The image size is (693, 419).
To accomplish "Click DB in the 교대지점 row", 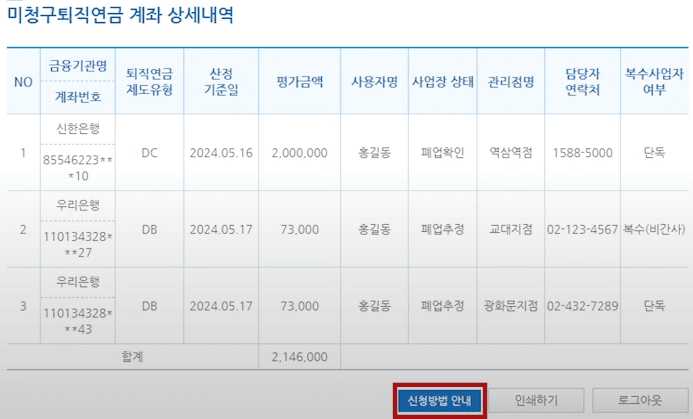I will point(149,229).
